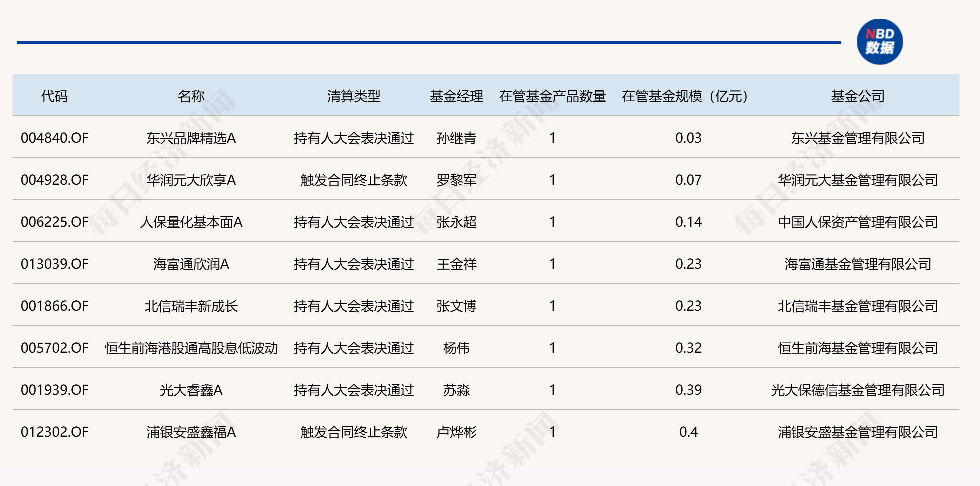This screenshot has width=980, height=486.
Task: Select fund name 华润元大欣享A
Action: click(191, 180)
